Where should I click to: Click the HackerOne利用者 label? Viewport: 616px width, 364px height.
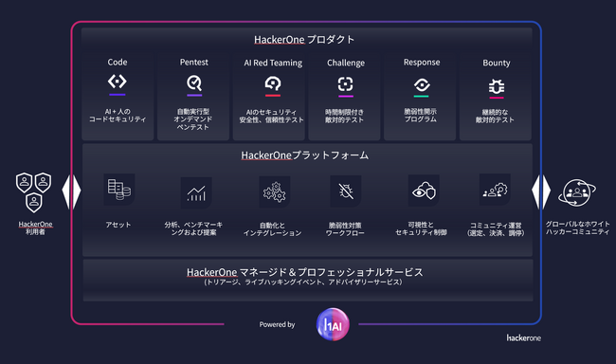click(35, 228)
